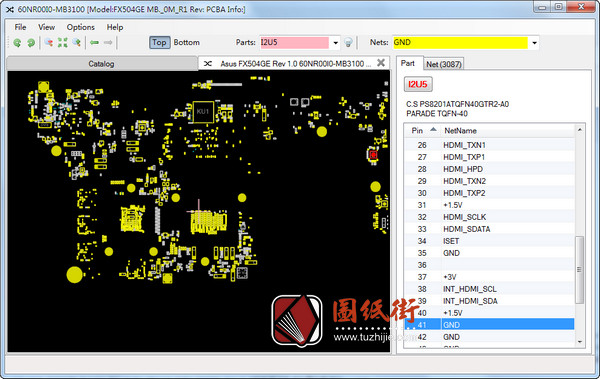Open the Parts dropdown list
600x379 pixels.
(x=335, y=42)
